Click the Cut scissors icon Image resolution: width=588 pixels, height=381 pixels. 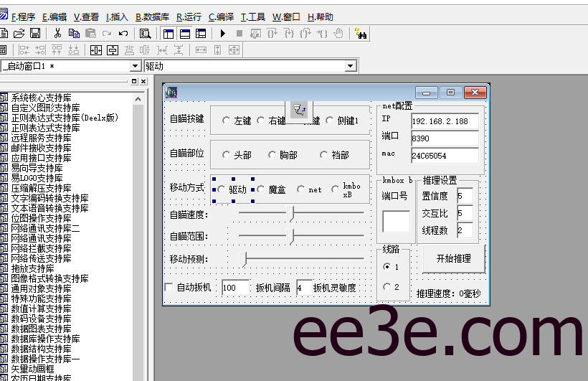[57, 33]
